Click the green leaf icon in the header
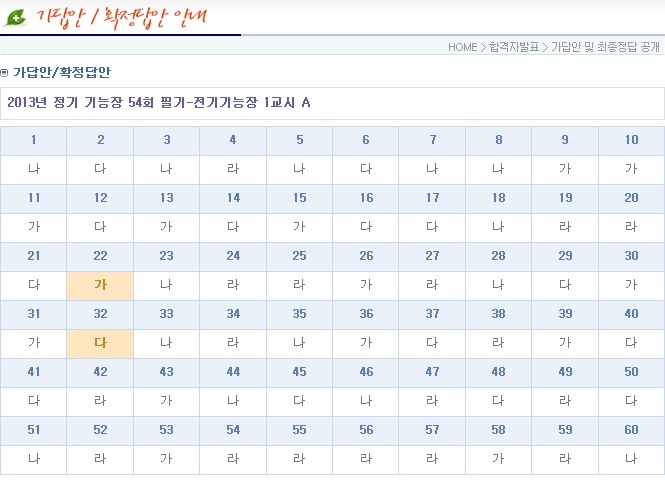 [16, 17]
